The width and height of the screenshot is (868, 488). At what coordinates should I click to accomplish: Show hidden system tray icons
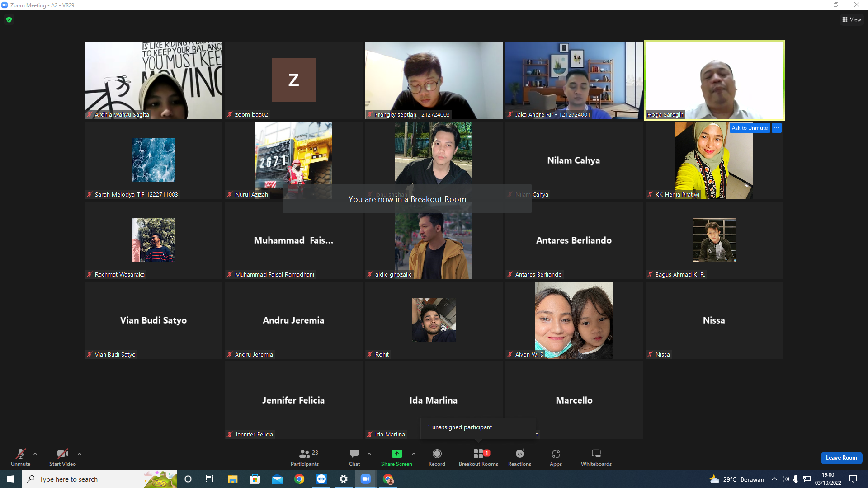click(x=774, y=479)
